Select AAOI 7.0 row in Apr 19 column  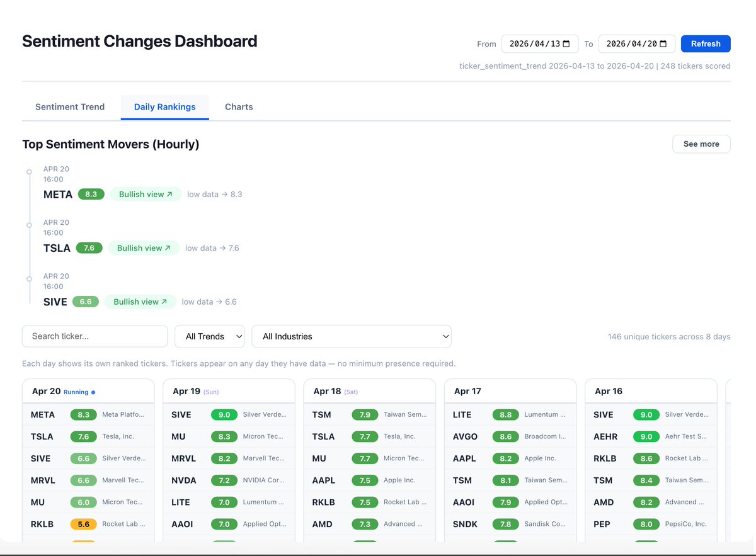[x=229, y=524]
